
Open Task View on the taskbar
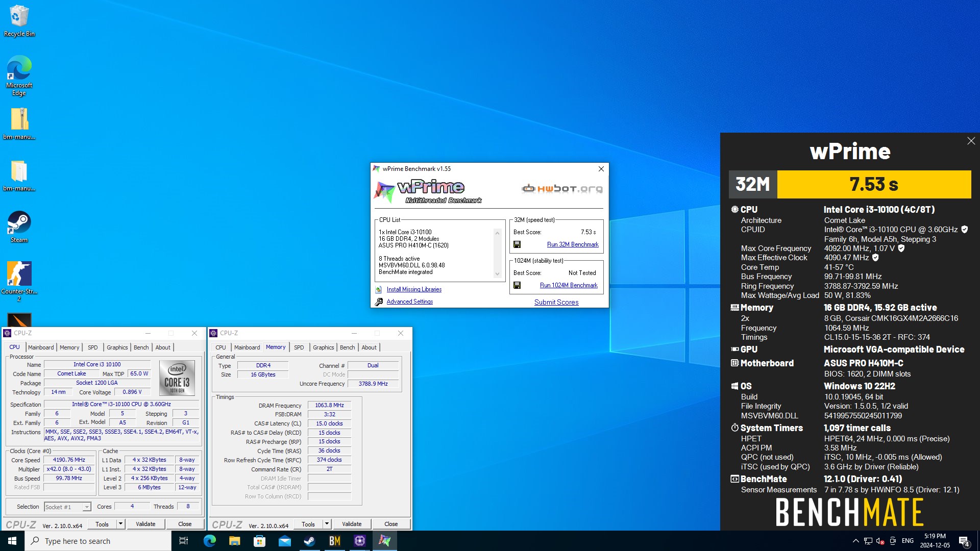(184, 541)
